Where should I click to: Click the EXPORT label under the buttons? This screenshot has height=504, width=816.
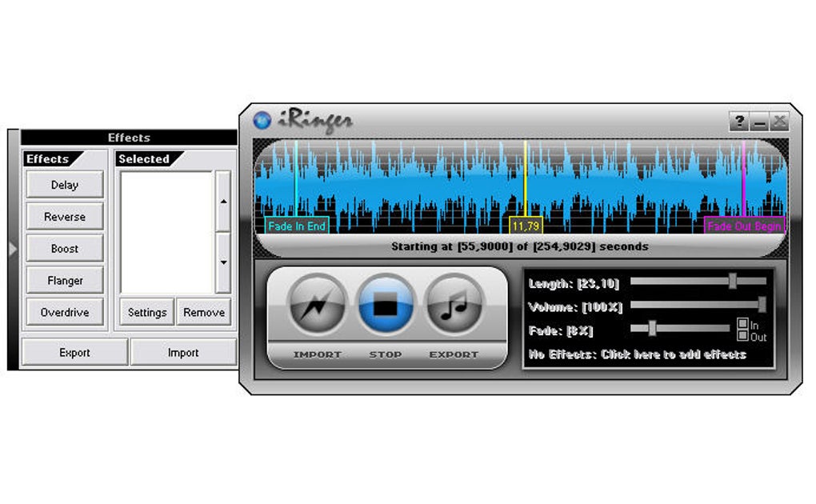(454, 354)
